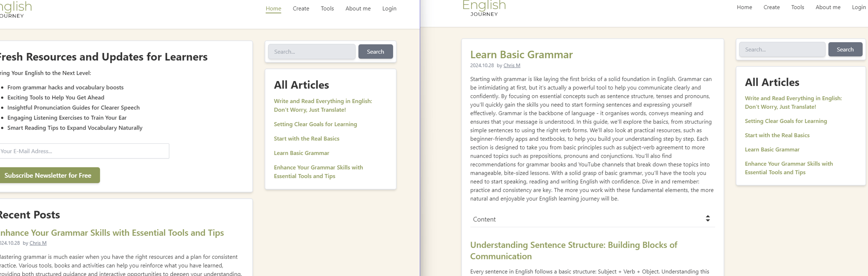
Task: Focus the Your E-Mail Adress input field
Action: pos(84,151)
